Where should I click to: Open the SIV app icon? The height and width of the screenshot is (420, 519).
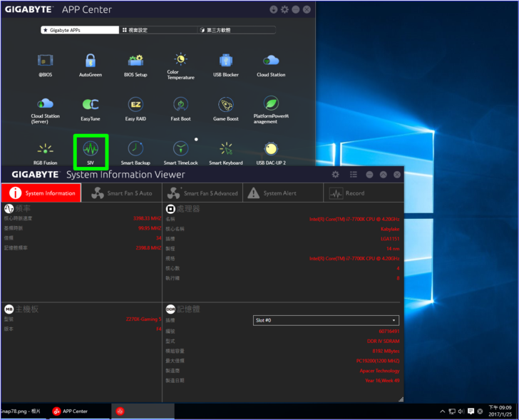pyautogui.click(x=91, y=150)
